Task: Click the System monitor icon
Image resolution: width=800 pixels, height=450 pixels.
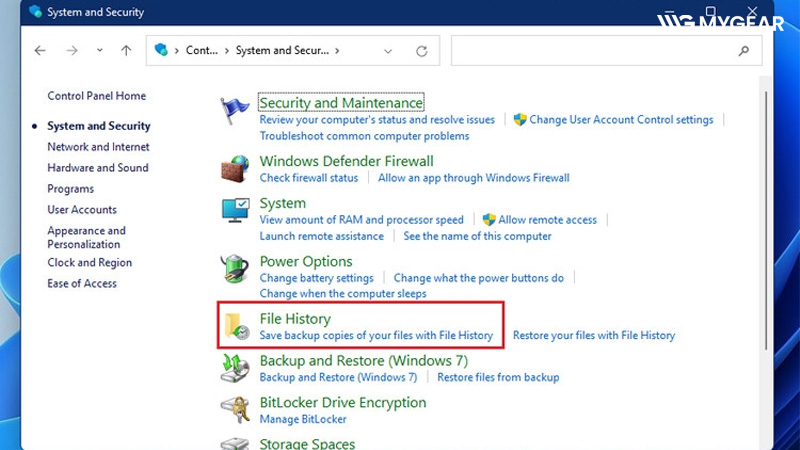Action: pos(236,211)
